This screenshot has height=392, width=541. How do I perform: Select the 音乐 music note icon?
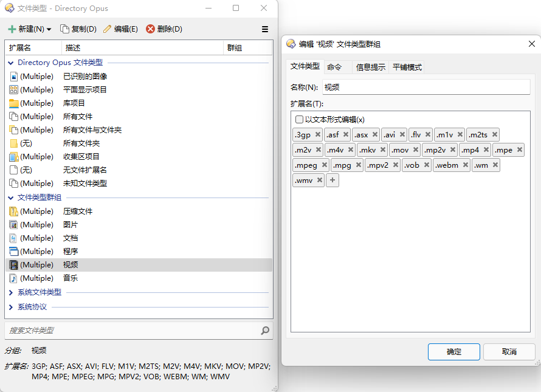point(13,278)
